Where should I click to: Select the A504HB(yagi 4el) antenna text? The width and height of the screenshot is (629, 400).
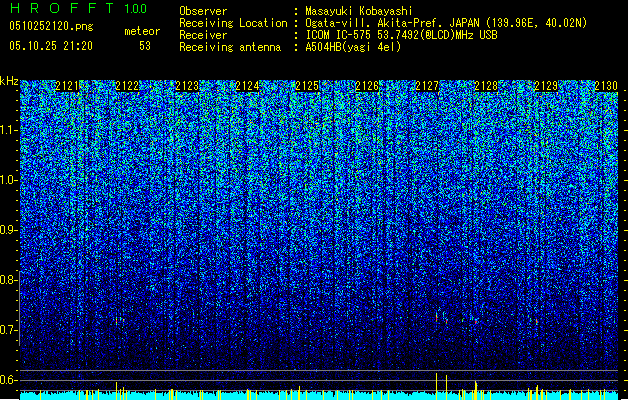pyautogui.click(x=353, y=47)
